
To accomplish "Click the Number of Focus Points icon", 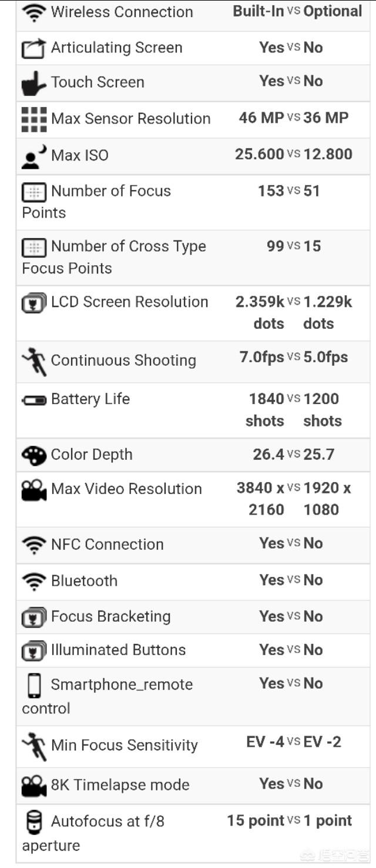I will pyautogui.click(x=34, y=192).
